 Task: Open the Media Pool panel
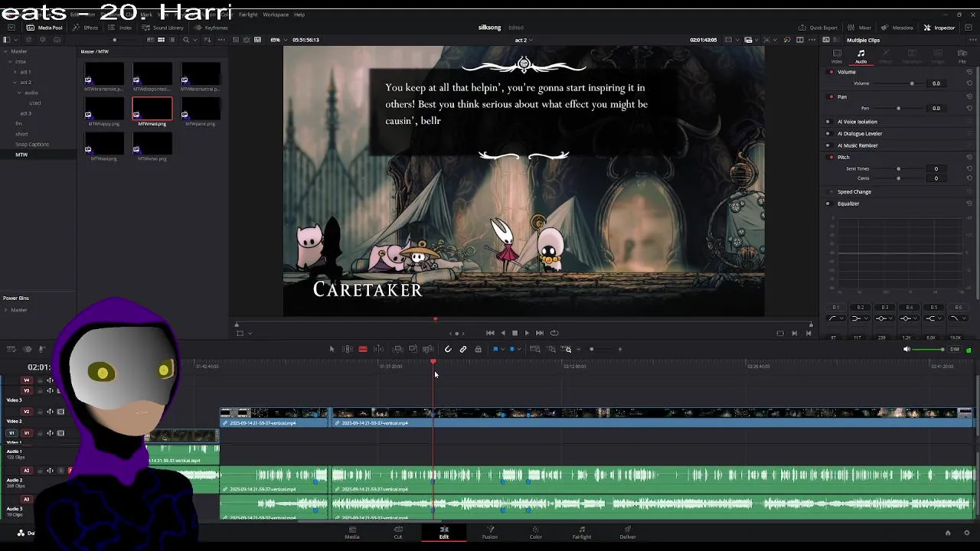[45, 28]
